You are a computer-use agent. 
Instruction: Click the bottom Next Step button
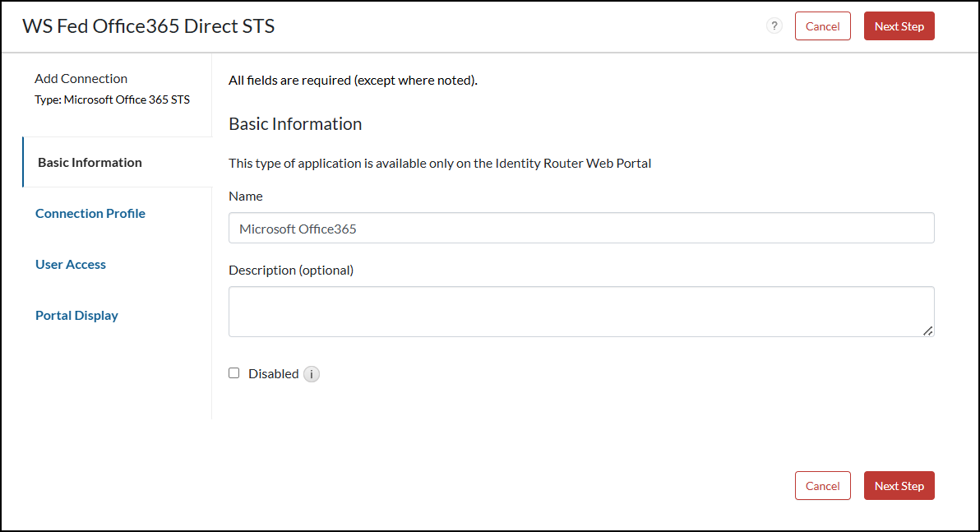pos(899,486)
